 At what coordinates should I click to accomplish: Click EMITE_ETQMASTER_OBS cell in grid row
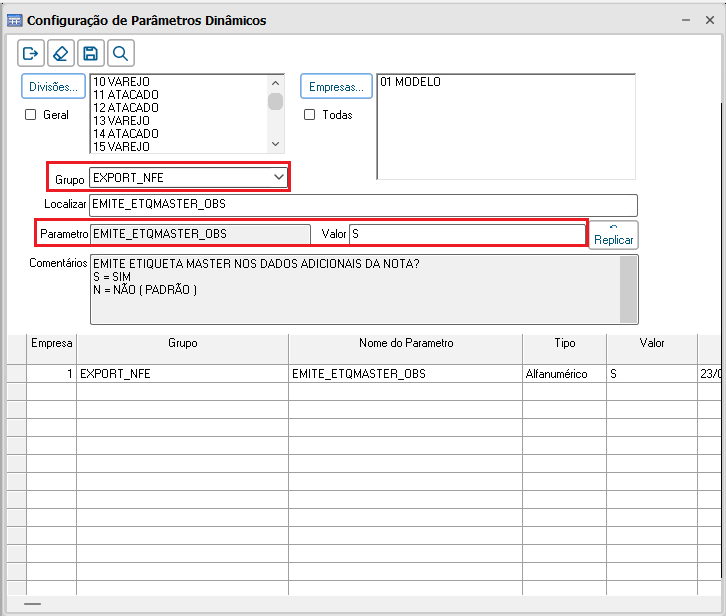(406, 374)
